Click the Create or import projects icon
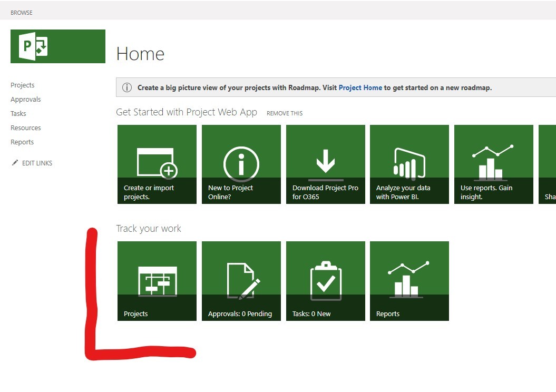 coord(157,162)
